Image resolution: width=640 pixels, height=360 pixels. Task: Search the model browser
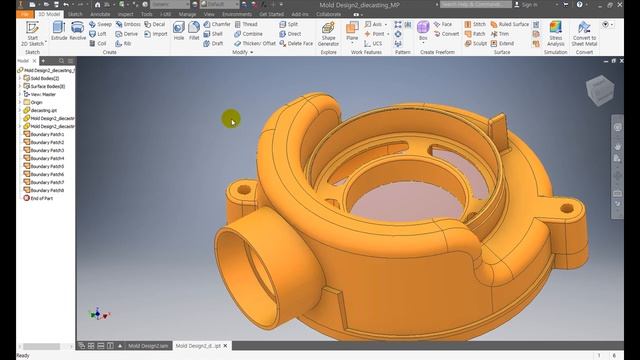click(x=61, y=61)
